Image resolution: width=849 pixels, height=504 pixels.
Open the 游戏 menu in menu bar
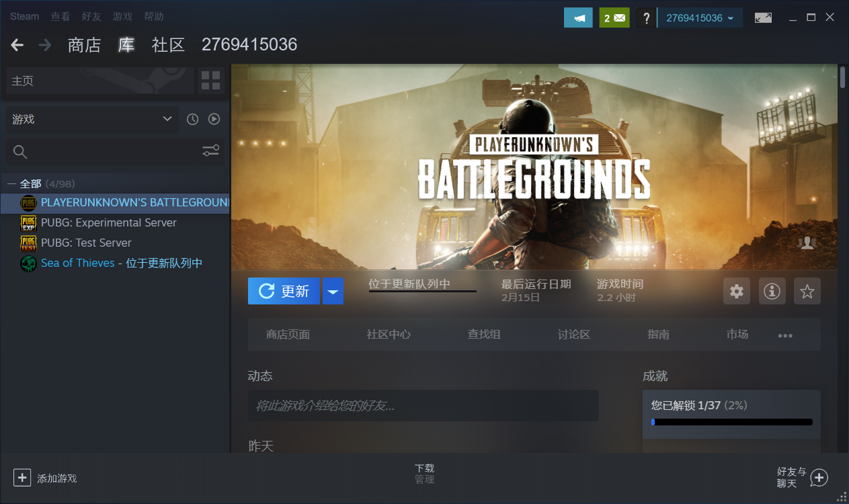[x=122, y=16]
